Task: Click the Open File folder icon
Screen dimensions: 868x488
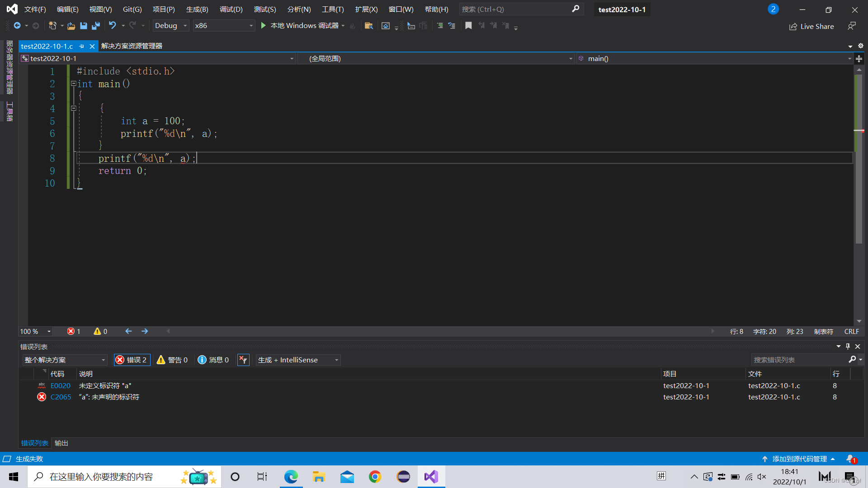Action: [71, 26]
